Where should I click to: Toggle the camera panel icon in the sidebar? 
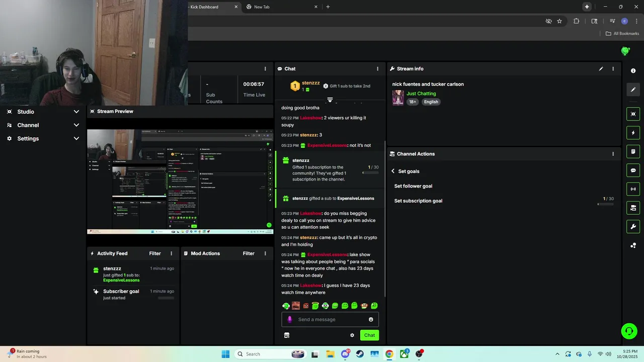[633, 208]
